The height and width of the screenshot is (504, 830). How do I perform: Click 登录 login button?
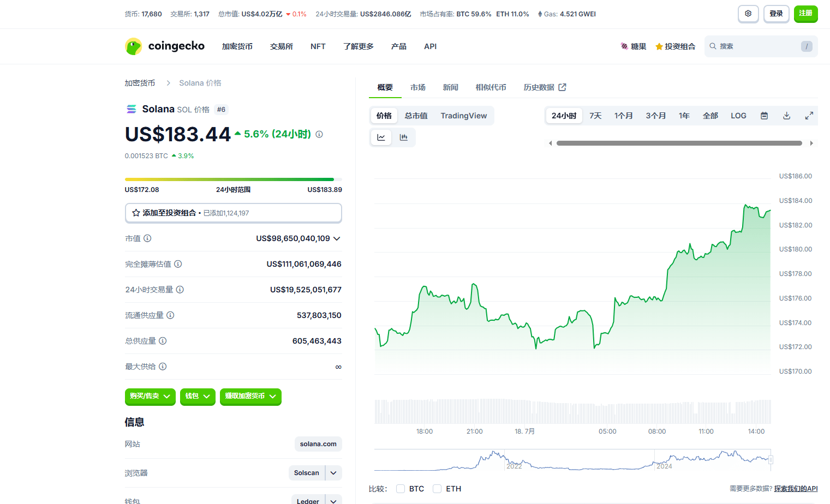point(777,14)
